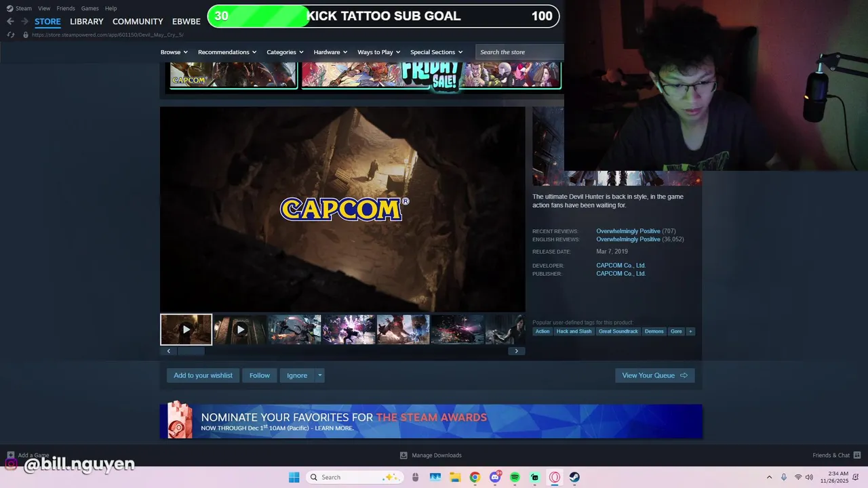Switch to the LIBRARY tab
868x488 pixels.
pyautogui.click(x=87, y=22)
